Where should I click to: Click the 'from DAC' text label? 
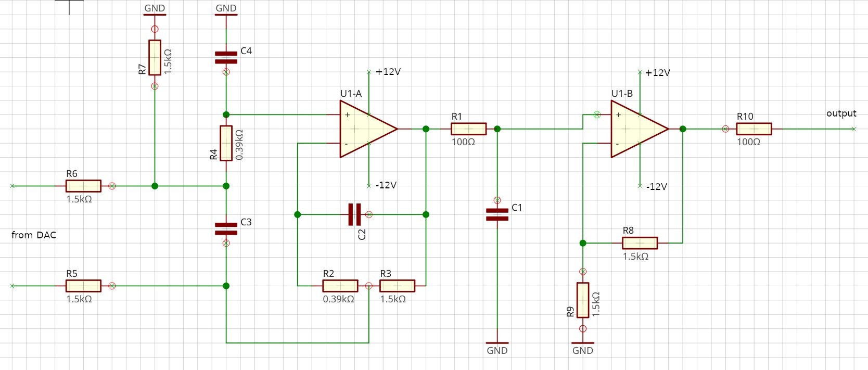(x=34, y=235)
